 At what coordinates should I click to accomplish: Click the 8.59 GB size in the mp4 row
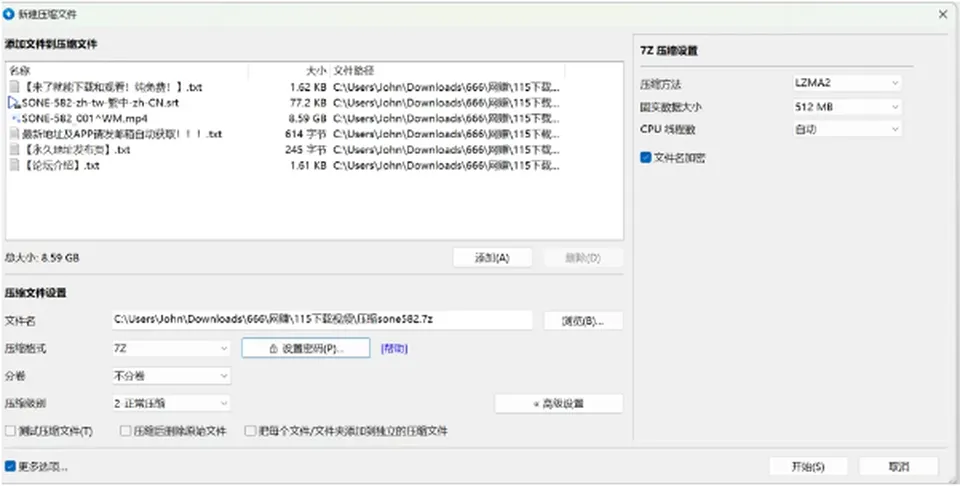tap(307, 118)
